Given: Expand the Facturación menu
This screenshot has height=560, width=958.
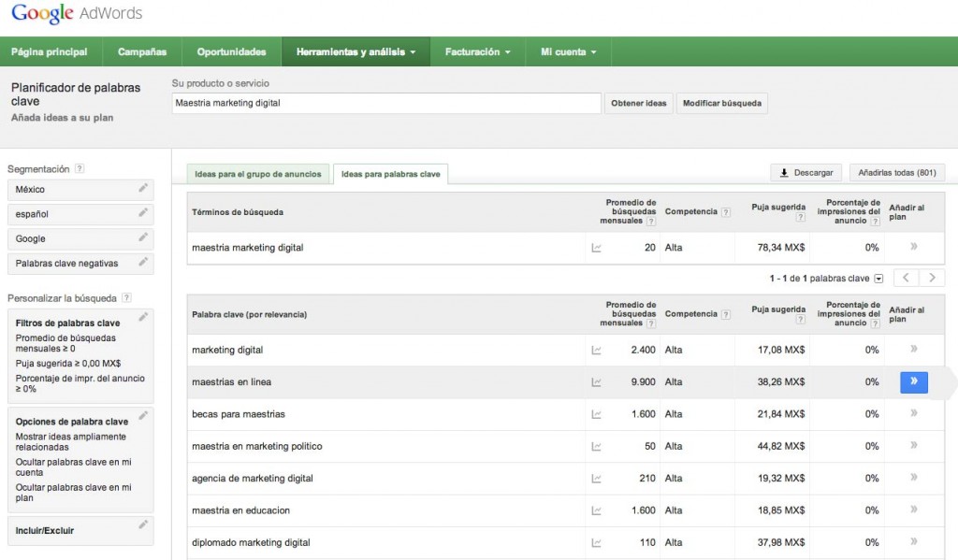Looking at the screenshot, I should point(477,52).
